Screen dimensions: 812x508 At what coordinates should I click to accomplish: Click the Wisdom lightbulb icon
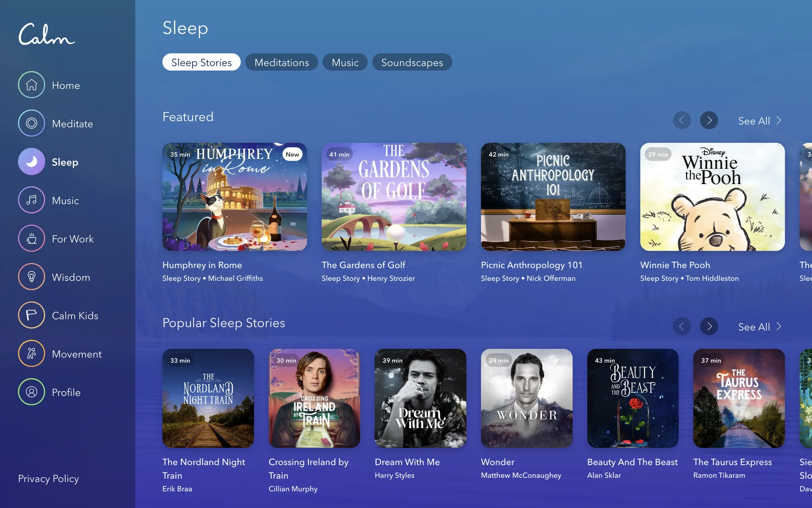click(31, 277)
